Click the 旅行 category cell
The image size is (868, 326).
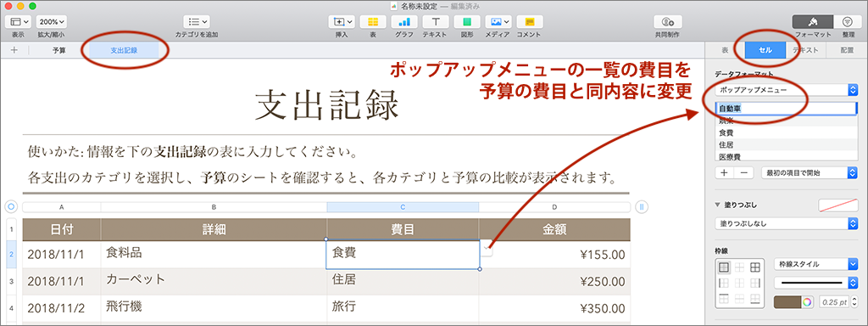[403, 308]
